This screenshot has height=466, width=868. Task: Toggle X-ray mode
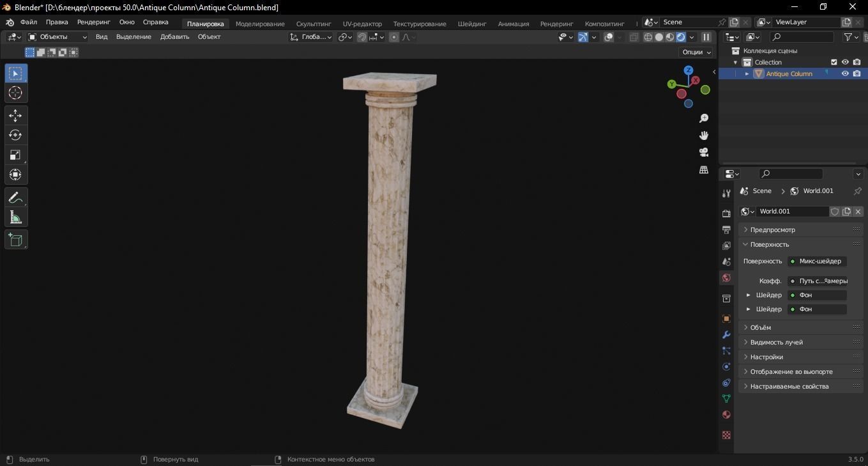click(634, 37)
